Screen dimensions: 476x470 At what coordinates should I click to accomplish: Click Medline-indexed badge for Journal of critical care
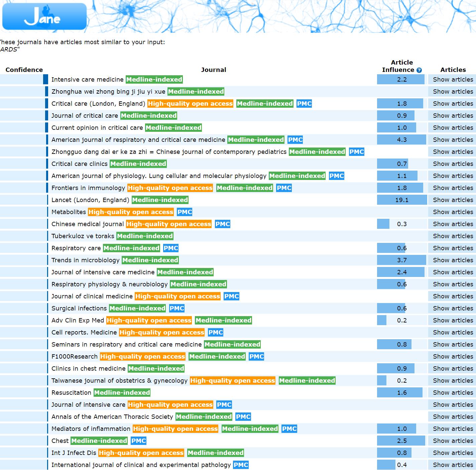tap(149, 116)
